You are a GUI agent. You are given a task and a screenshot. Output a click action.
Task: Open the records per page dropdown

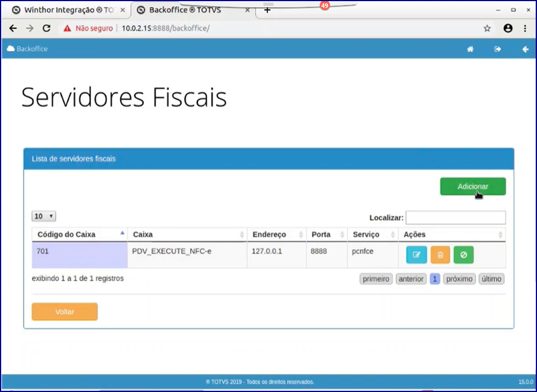44,217
